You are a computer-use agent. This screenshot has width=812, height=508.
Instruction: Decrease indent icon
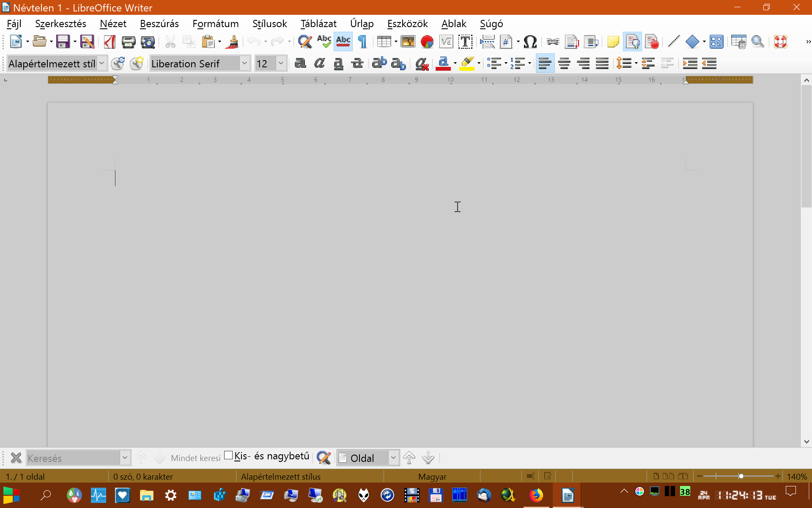click(709, 63)
